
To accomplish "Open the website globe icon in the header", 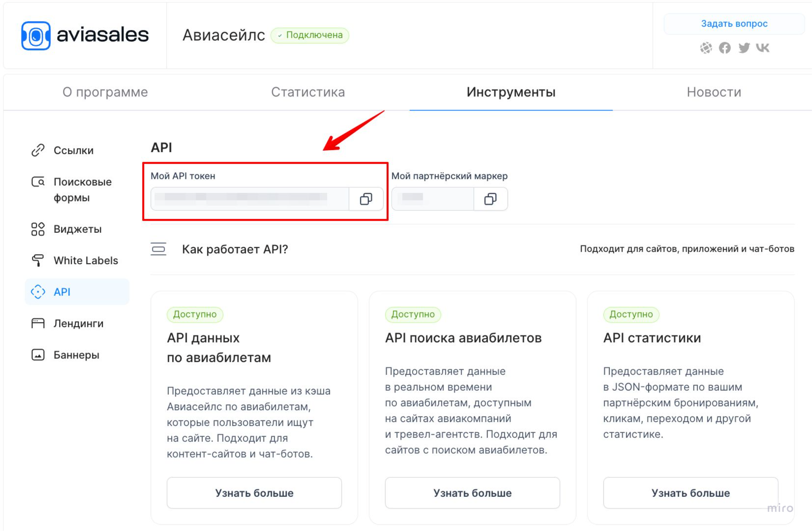I will (x=706, y=48).
